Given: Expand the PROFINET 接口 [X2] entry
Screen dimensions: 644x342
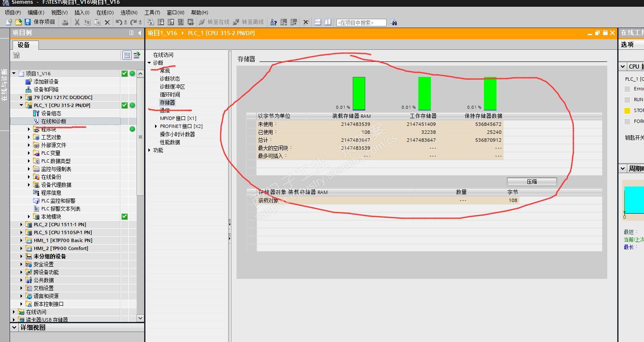Looking at the screenshot, I should tap(156, 126).
